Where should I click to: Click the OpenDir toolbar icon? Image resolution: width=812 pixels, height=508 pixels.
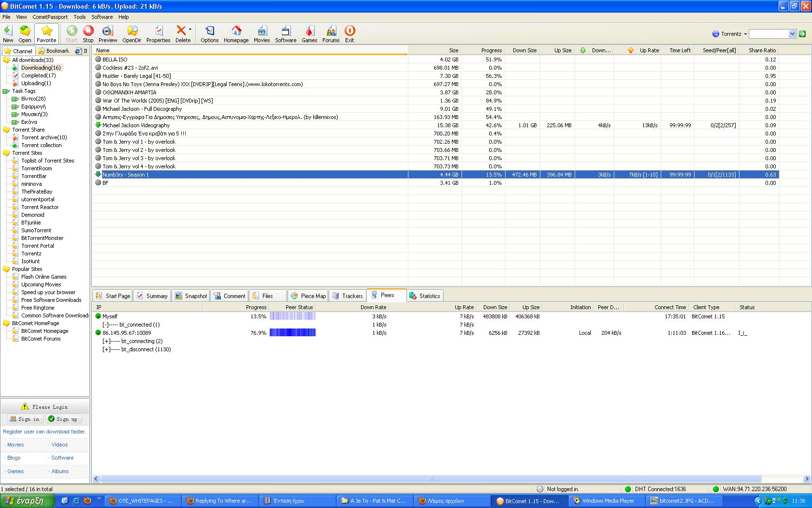click(131, 34)
